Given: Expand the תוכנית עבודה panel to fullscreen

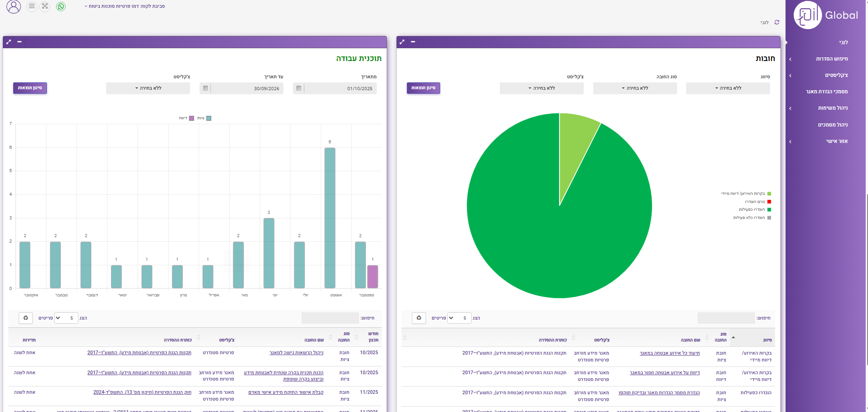Looking at the screenshot, I should point(9,42).
